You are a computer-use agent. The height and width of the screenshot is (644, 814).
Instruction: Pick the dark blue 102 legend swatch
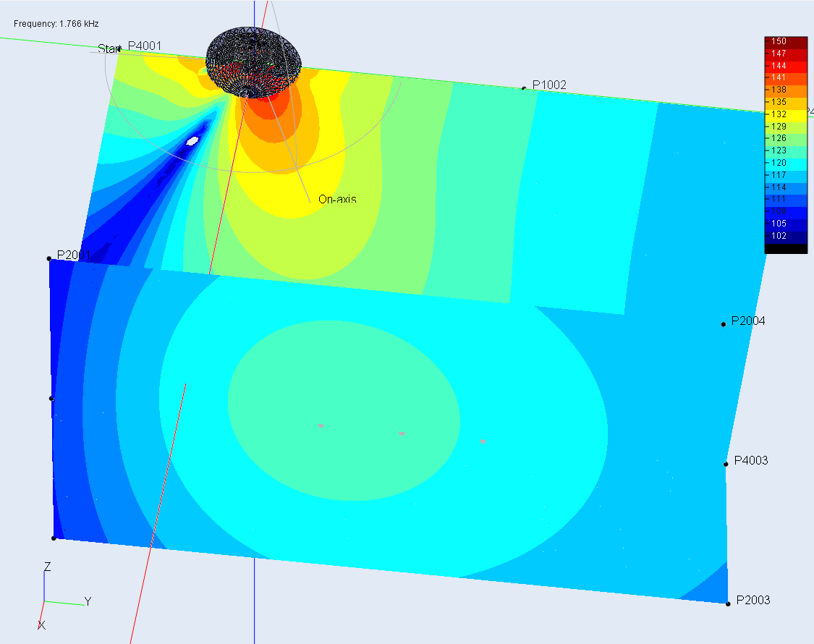click(786, 235)
